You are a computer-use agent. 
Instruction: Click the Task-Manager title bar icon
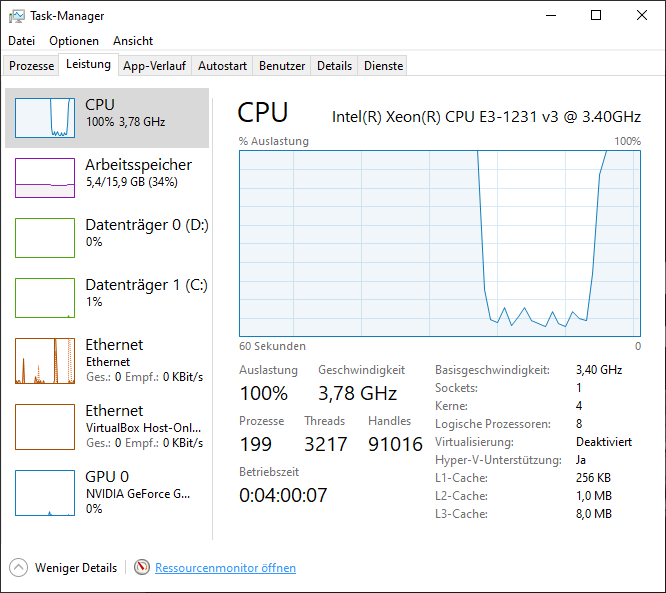(16, 16)
